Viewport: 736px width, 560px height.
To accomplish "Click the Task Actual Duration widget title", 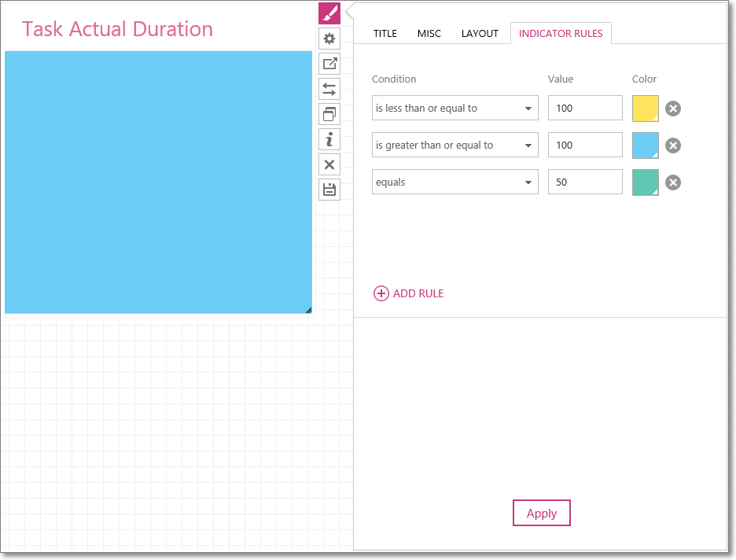I will point(117,29).
